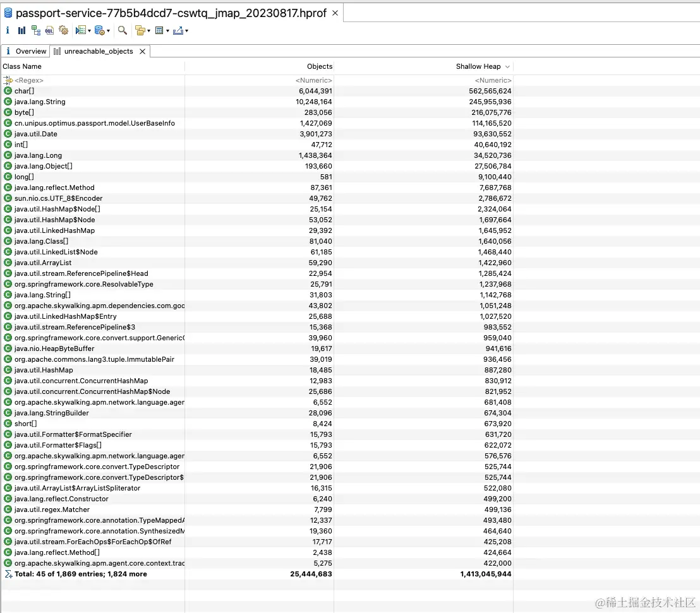This screenshot has width=700, height=613.
Task: Switch to the Overview tab
Action: [x=25, y=51]
